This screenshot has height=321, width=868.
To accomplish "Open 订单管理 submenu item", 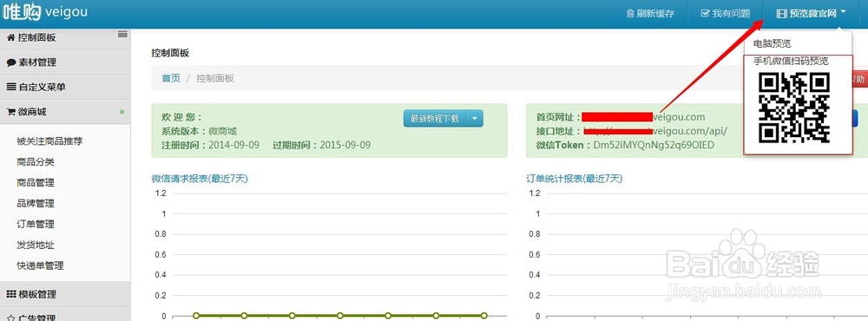I will 36,224.
